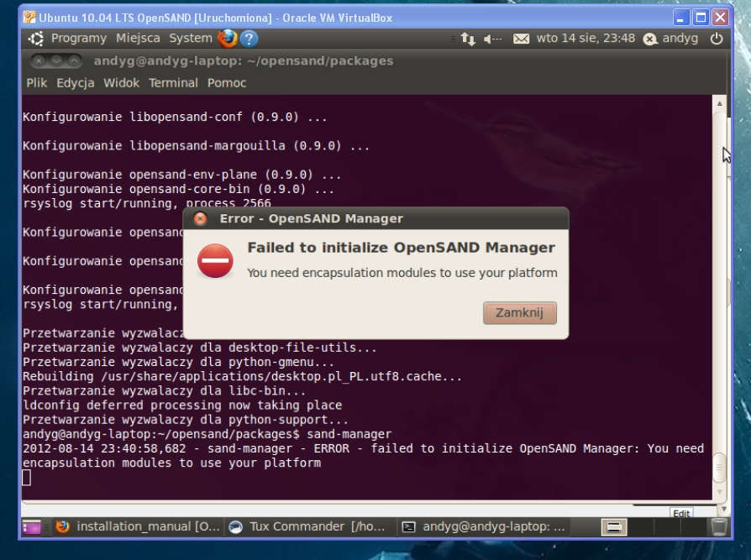Click the red stop error icon
The height and width of the screenshot is (560, 751).
pos(215,261)
